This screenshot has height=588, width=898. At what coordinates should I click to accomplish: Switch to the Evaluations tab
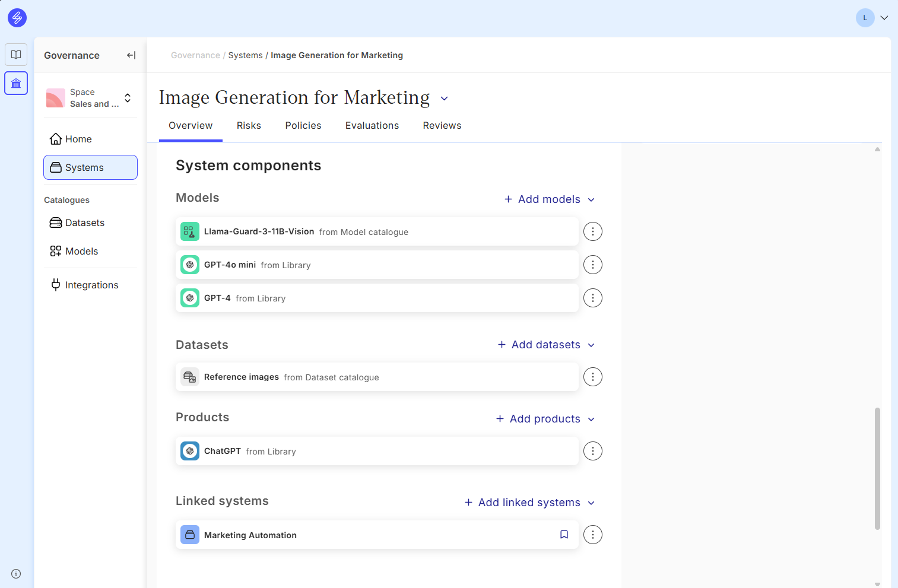click(372, 126)
